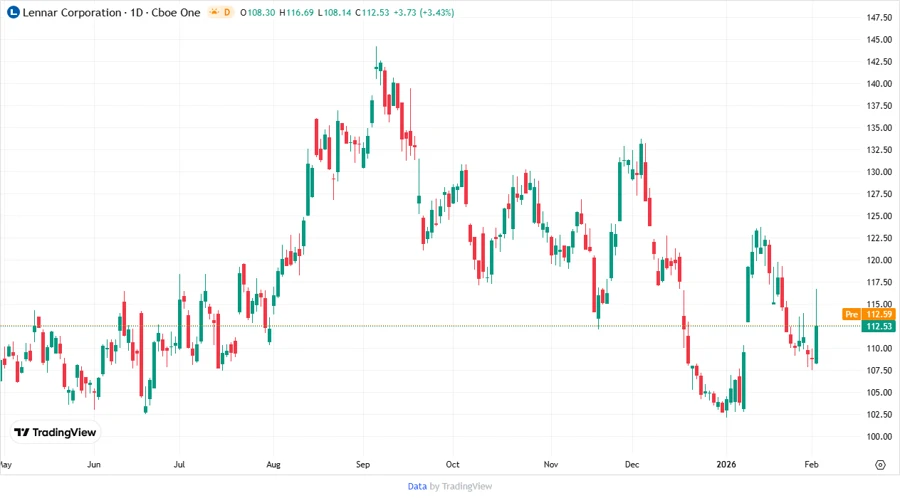Click the 105.00 price axis label

click(x=879, y=392)
